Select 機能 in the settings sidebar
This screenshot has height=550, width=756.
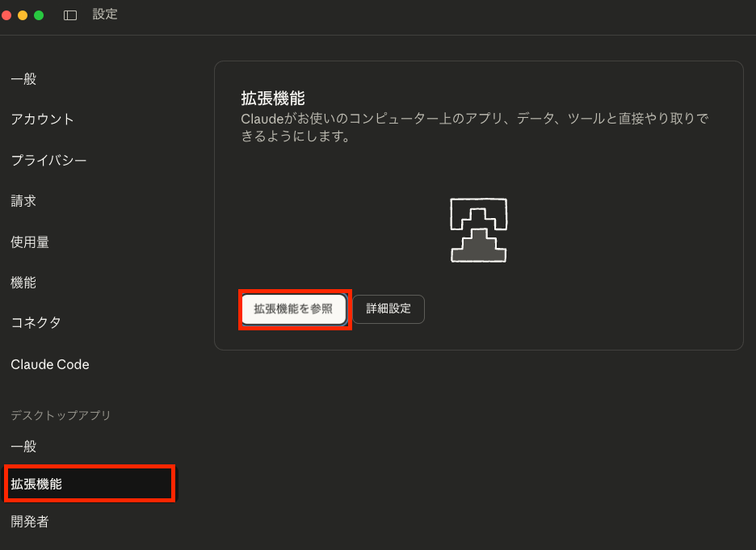(x=23, y=283)
